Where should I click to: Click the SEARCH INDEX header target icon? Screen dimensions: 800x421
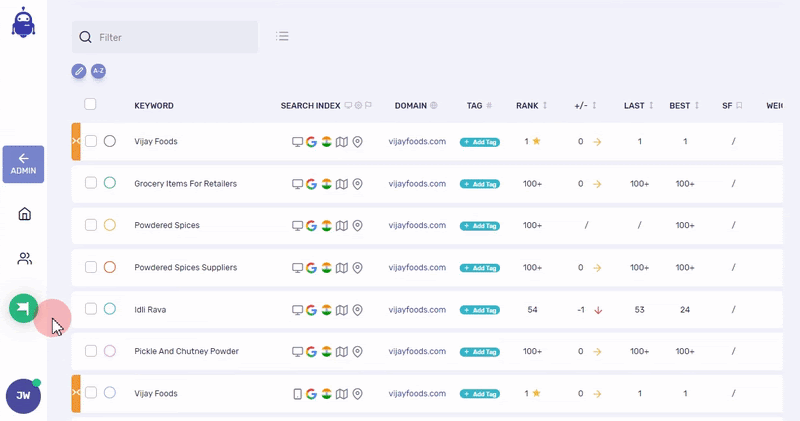358,106
